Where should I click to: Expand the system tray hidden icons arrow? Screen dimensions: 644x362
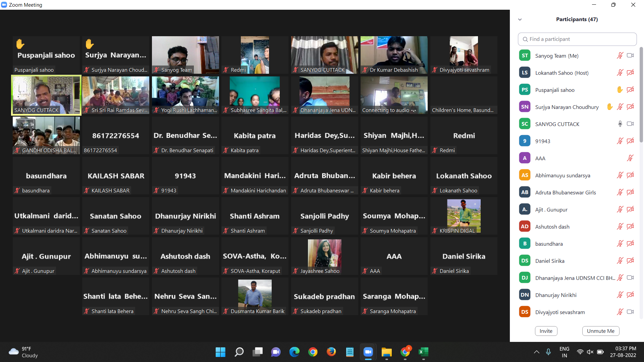coord(536,352)
